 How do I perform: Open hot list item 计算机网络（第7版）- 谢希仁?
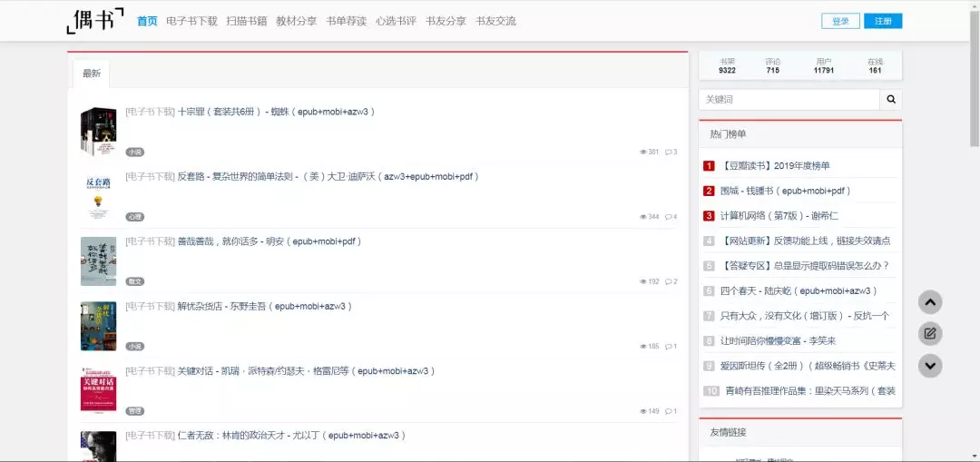pos(779,216)
